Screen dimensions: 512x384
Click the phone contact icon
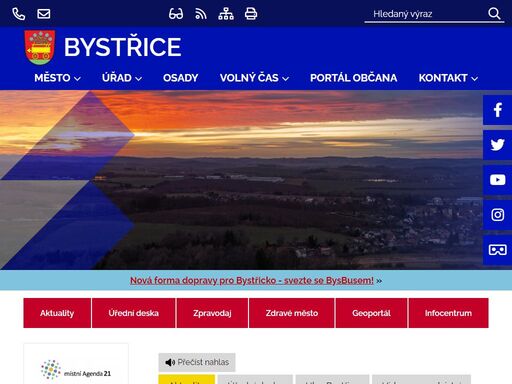point(19,14)
